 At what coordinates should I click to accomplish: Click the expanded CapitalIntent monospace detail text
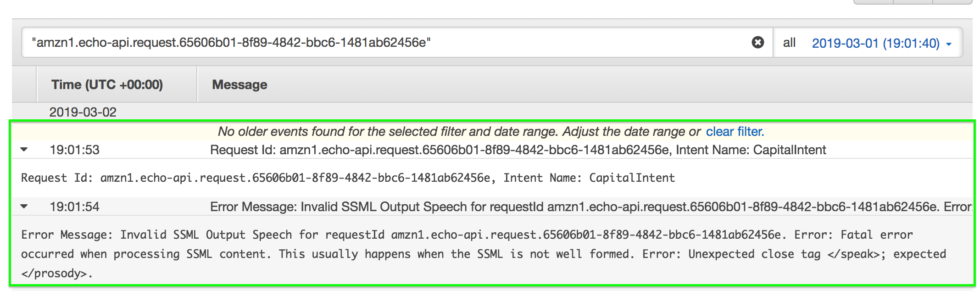click(348, 178)
